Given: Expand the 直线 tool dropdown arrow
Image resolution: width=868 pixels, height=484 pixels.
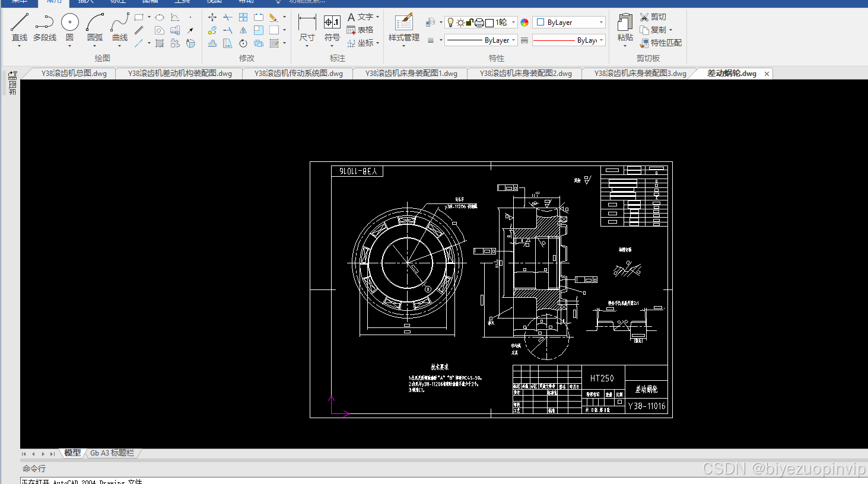Looking at the screenshot, I should point(19,46).
